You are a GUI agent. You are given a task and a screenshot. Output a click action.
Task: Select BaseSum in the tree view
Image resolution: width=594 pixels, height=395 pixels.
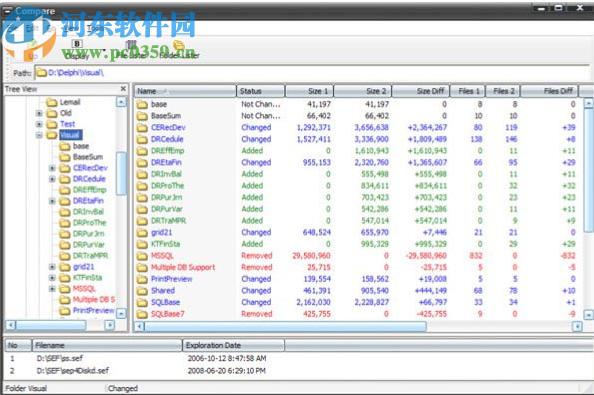pos(88,157)
